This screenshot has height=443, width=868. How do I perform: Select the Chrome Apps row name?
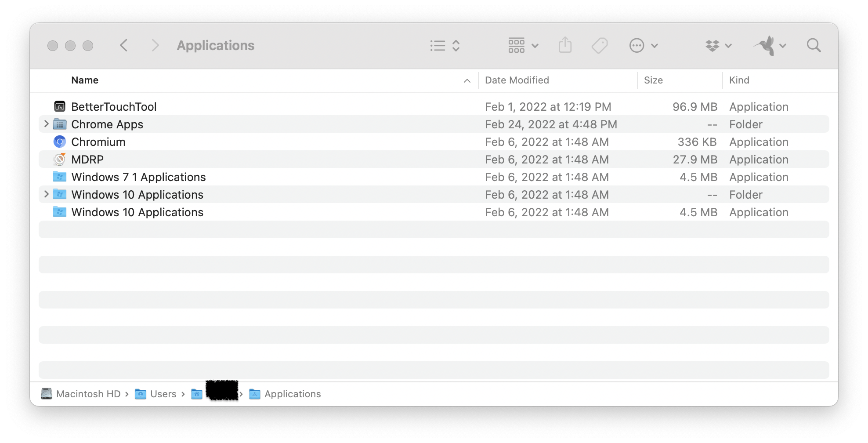(x=107, y=124)
